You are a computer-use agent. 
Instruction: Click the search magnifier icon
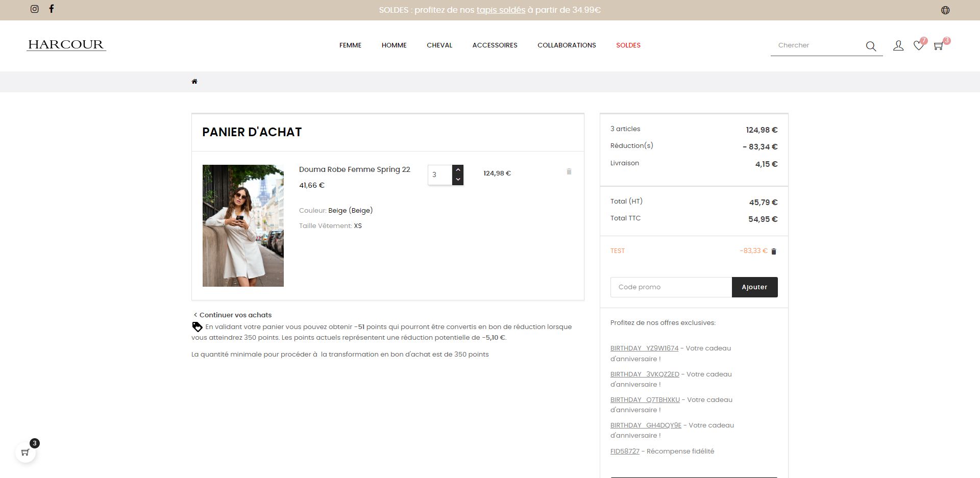tap(871, 46)
